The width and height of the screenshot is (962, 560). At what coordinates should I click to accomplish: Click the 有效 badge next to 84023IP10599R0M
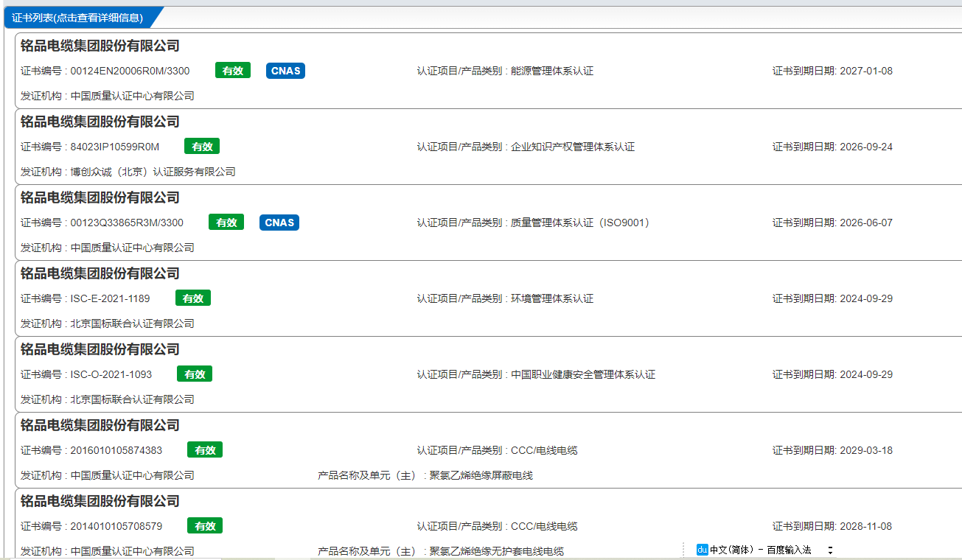click(x=202, y=147)
